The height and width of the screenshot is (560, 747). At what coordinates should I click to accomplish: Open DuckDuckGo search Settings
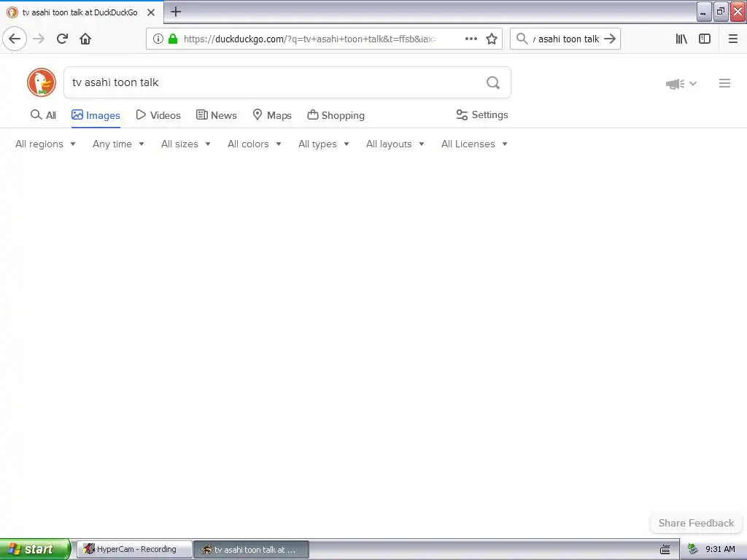[x=482, y=114]
